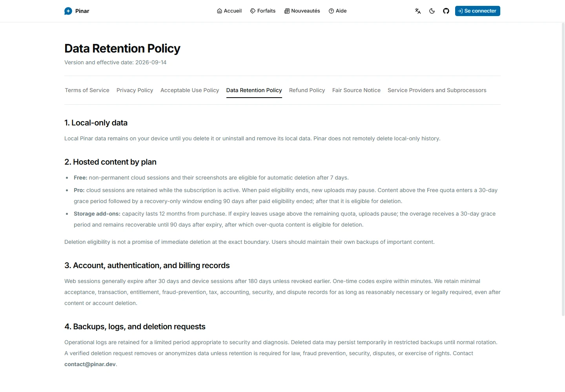
Task: Click the Pinar logo icon
Action: coord(68,11)
